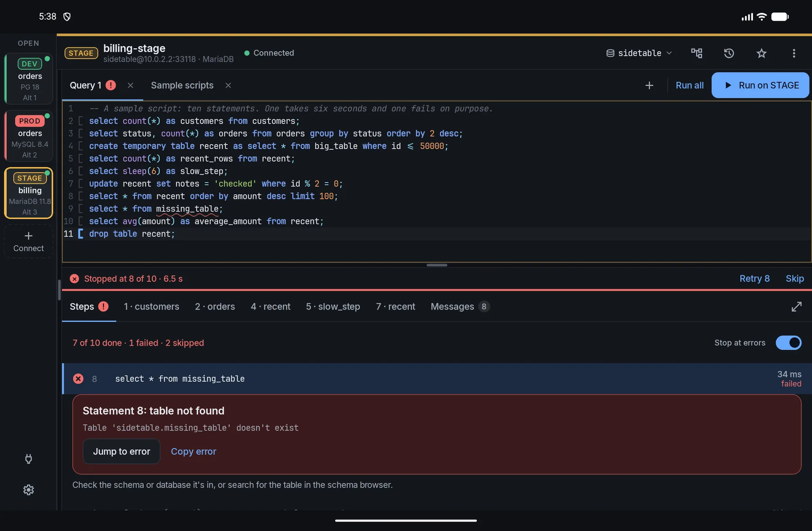Select the failed statement 8 row

(x=437, y=379)
